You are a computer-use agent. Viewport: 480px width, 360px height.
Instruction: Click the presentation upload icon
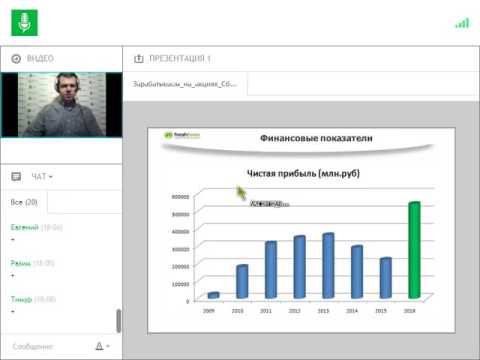pos(138,59)
